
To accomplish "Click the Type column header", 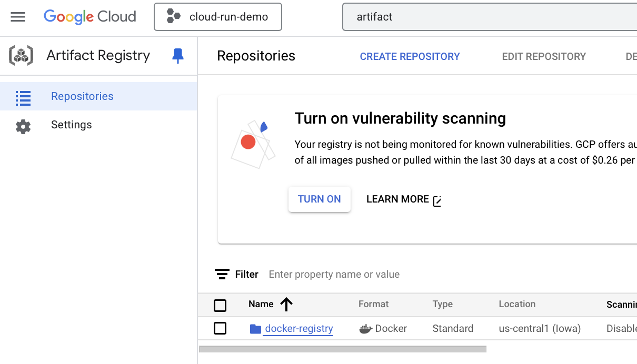I will (443, 304).
